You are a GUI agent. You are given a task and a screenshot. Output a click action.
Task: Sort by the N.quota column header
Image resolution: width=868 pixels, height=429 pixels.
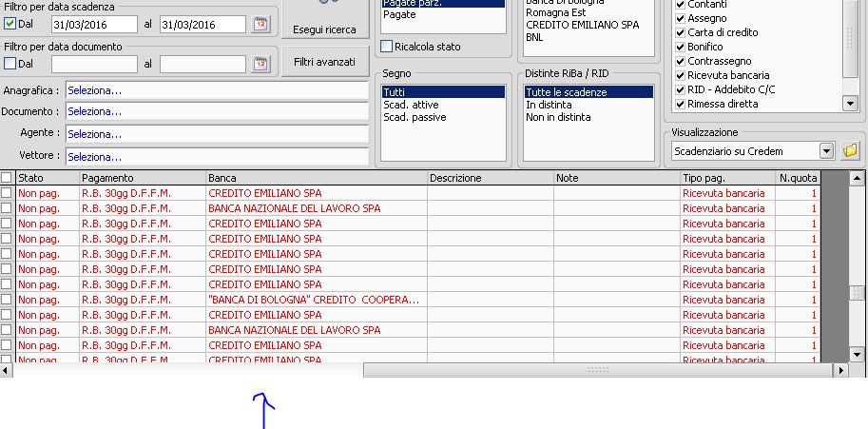(798, 178)
